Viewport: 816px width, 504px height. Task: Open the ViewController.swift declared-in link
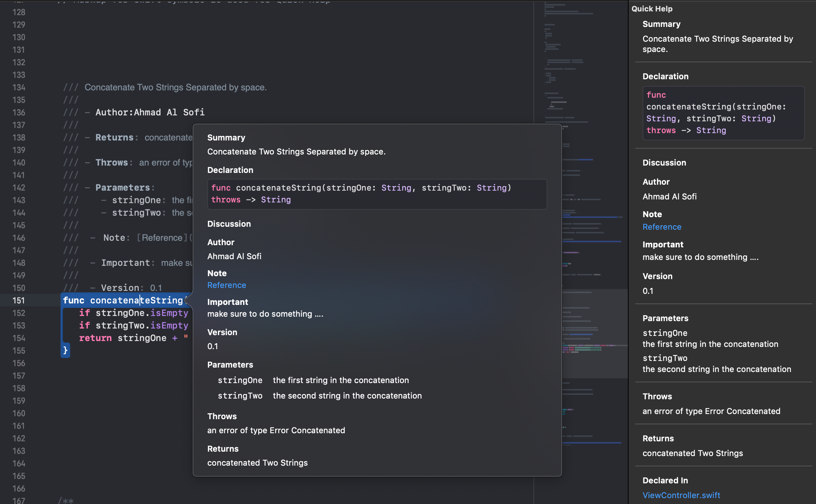pos(681,495)
